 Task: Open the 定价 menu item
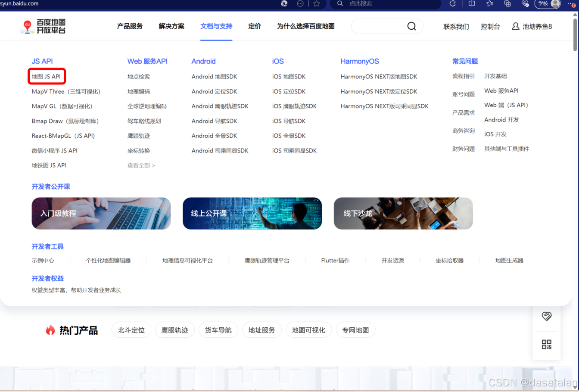[x=255, y=26]
